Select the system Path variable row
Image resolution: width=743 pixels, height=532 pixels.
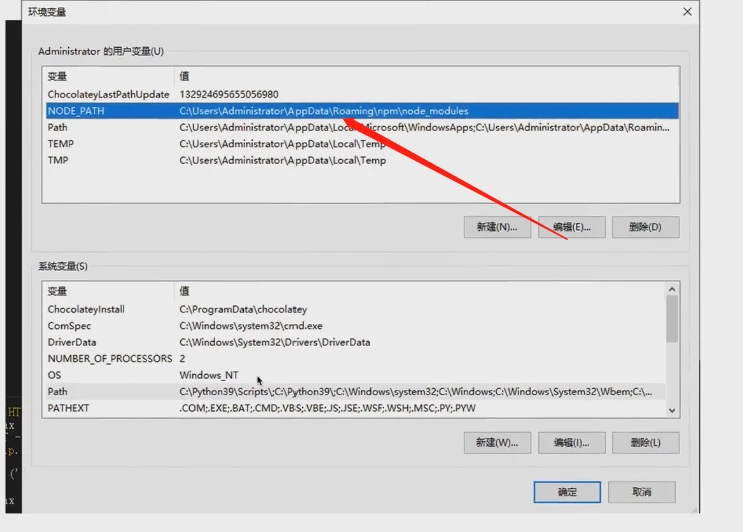58,392
